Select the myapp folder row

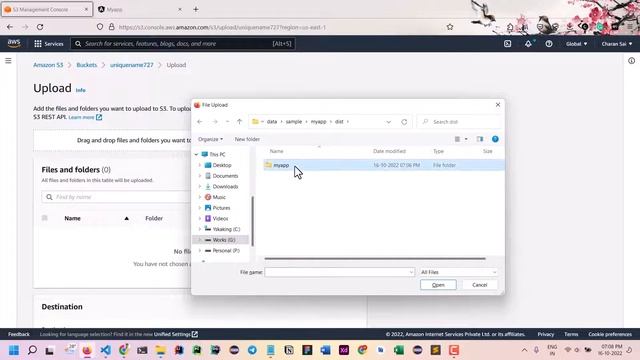point(383,165)
